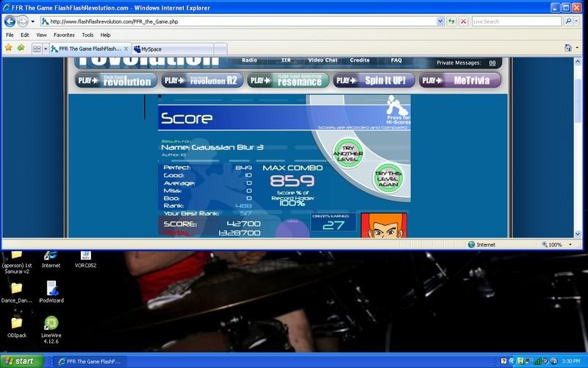
Task: Click in the Live Search input box
Action: coord(518,21)
